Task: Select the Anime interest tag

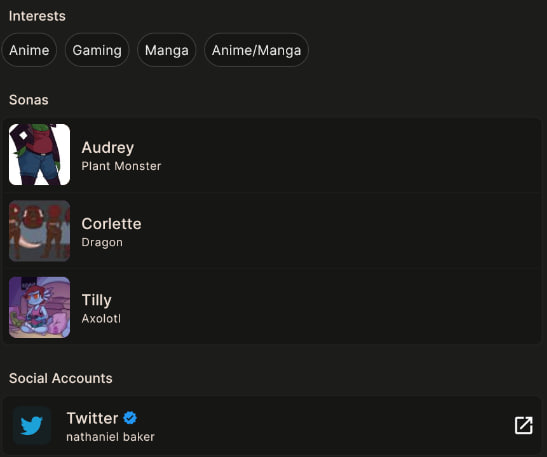Action: pos(29,50)
